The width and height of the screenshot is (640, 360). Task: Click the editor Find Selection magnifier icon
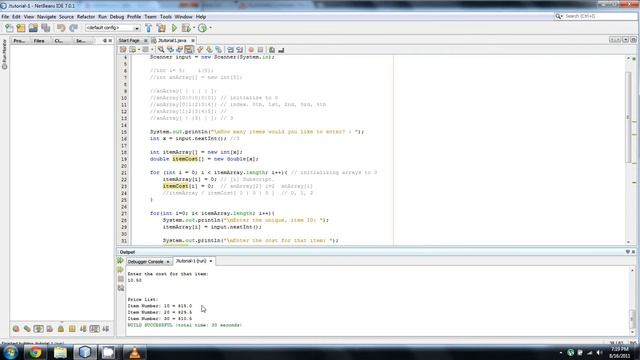pyautogui.click(x=161, y=50)
